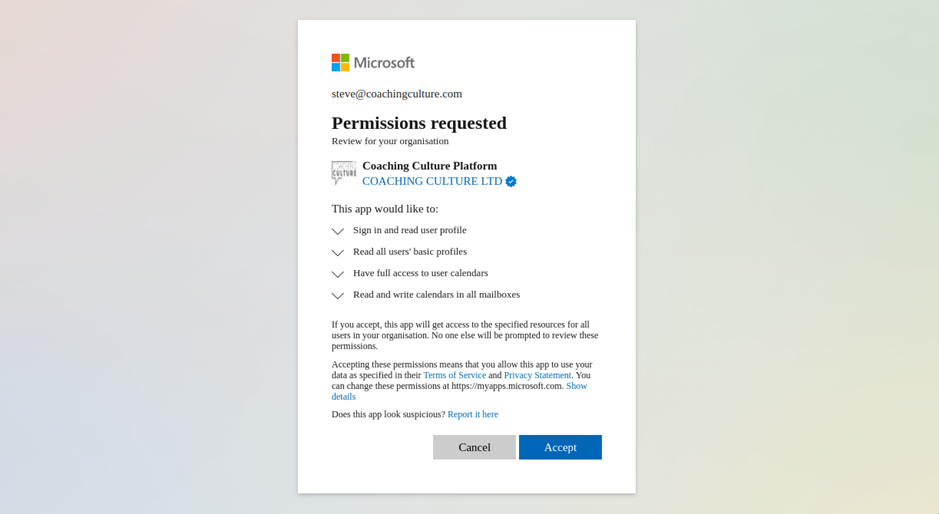Viewport: 939px width, 514px height.
Task: Report the app via 'Report it here'
Action: [472, 415]
